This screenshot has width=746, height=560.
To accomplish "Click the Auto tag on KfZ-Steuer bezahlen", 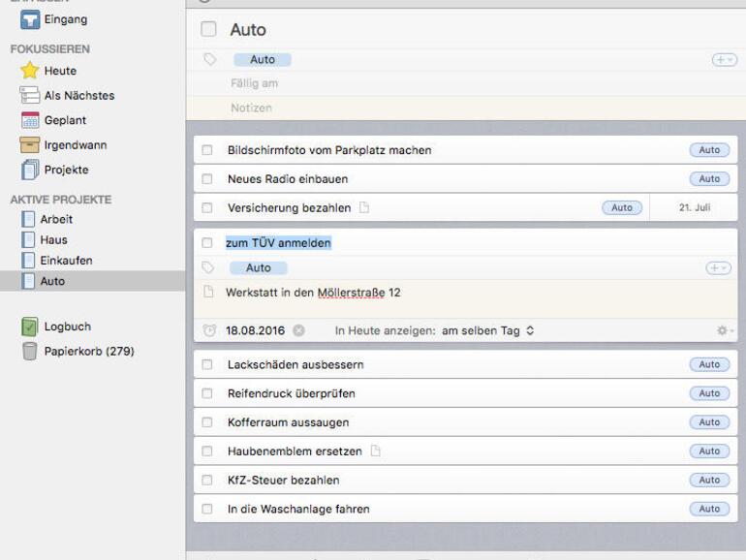I will coord(709,481).
